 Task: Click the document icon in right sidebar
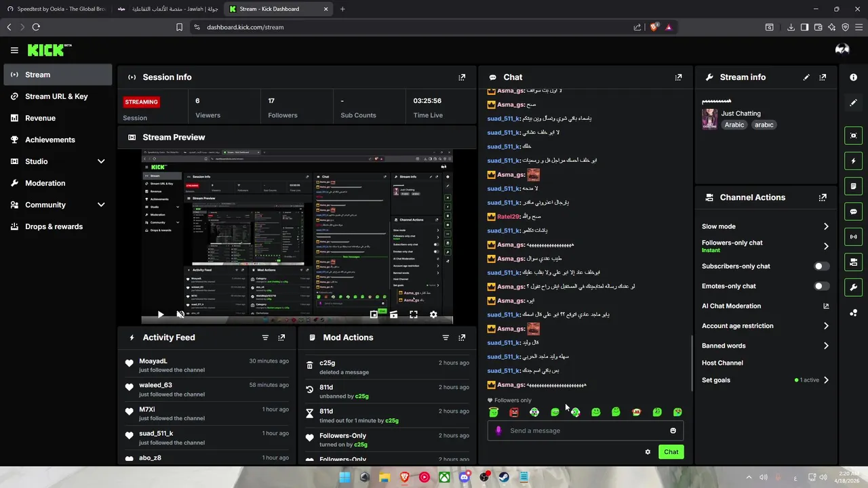coord(853,186)
